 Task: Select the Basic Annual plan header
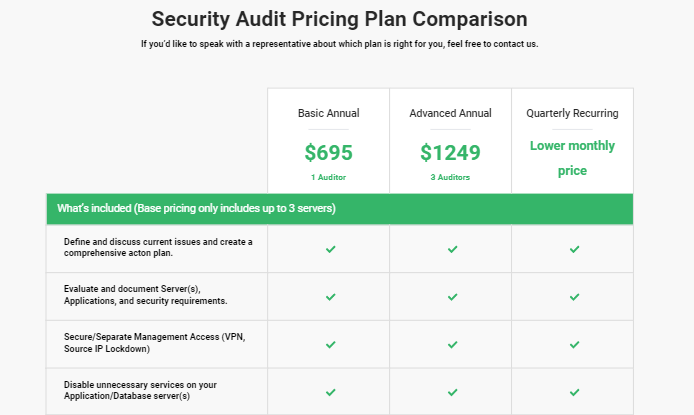tap(328, 113)
